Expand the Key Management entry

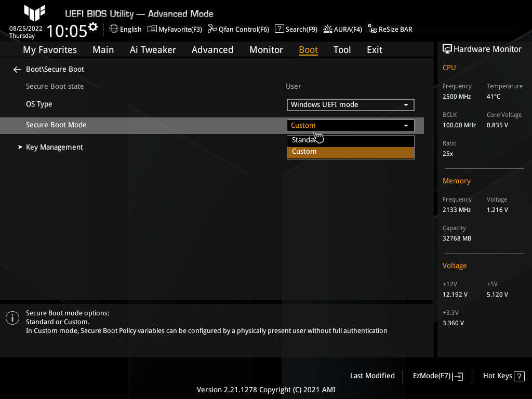click(54, 147)
